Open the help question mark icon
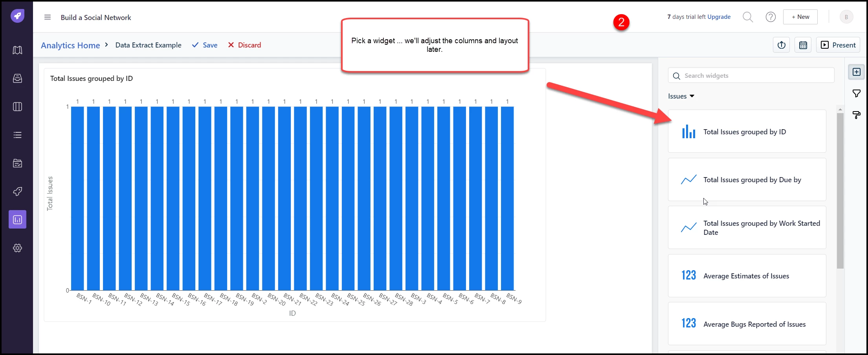868x355 pixels. click(771, 17)
